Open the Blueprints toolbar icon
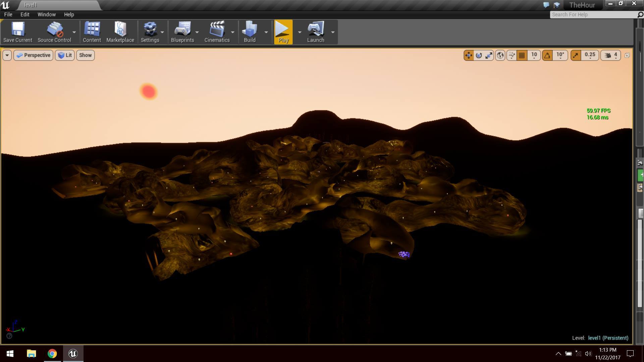The width and height of the screenshot is (644, 362). click(182, 32)
